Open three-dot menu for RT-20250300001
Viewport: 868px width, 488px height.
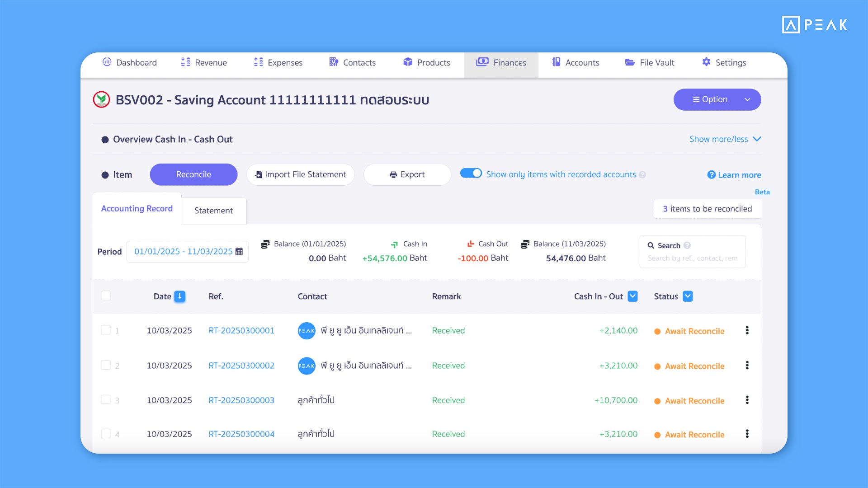747,331
